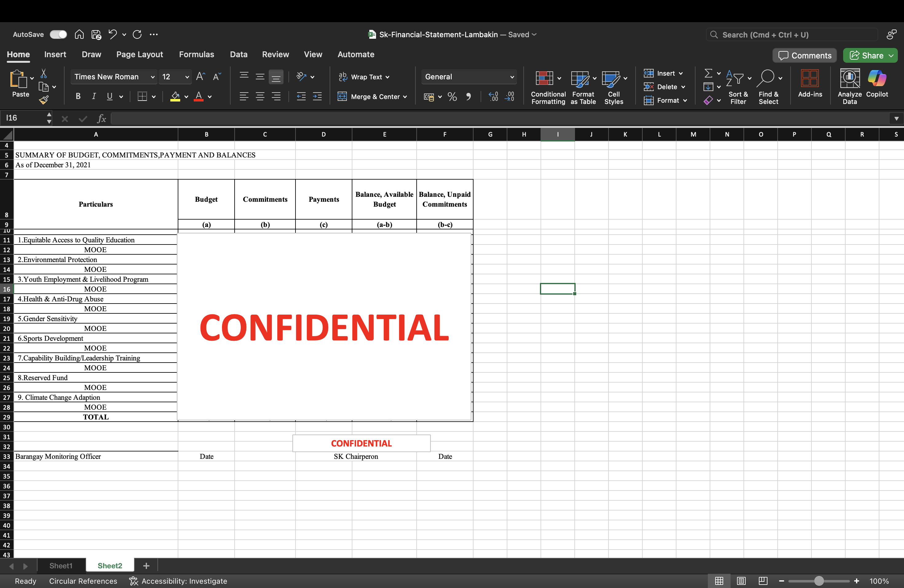Apply comma style
Screen dimensions: 904x588
click(468, 97)
